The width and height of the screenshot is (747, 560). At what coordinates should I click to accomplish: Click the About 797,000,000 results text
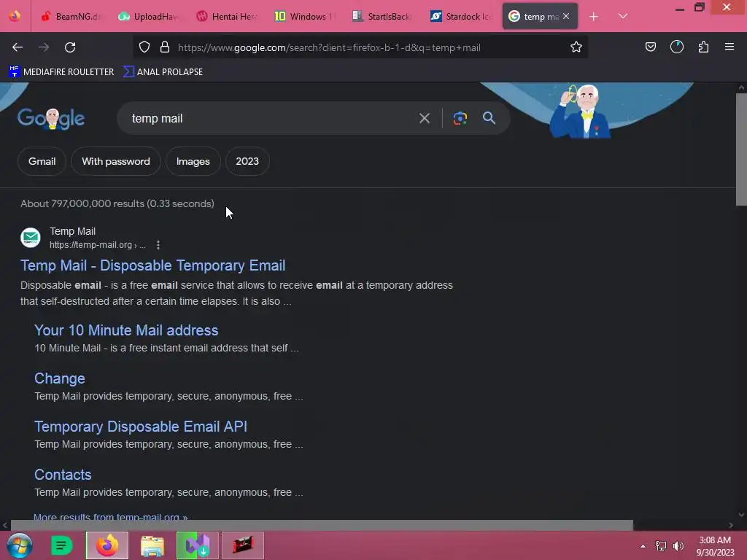pyautogui.click(x=117, y=204)
